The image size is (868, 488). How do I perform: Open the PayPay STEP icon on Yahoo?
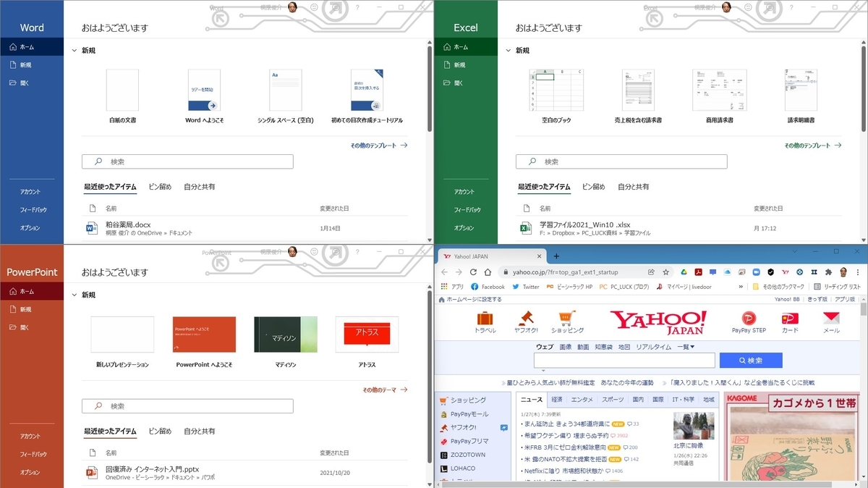coord(749,318)
